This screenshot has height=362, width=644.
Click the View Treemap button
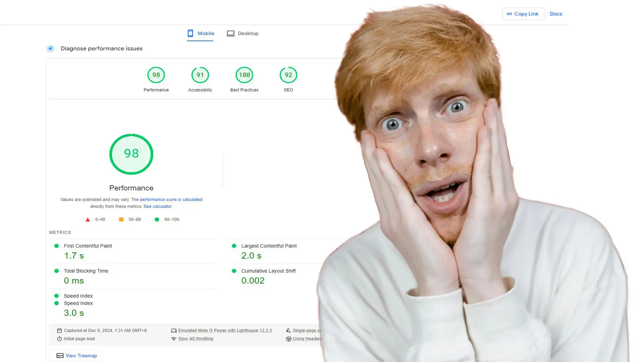click(76, 356)
